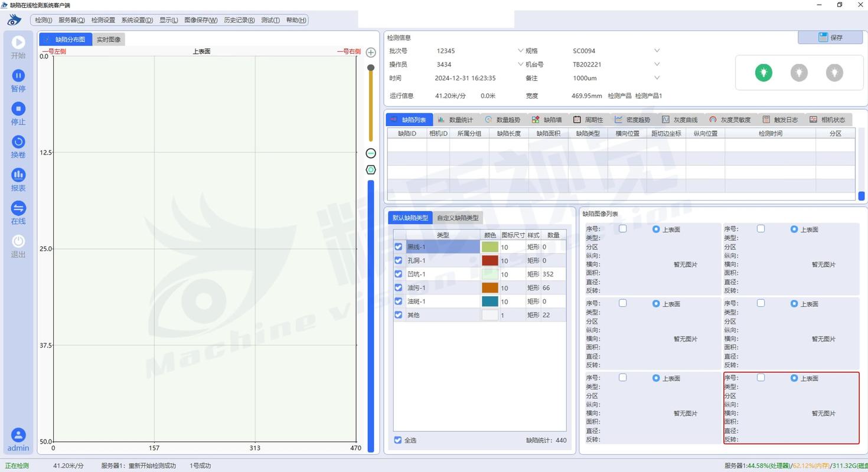Toggle the 全选 select-all checkbox

(398, 440)
